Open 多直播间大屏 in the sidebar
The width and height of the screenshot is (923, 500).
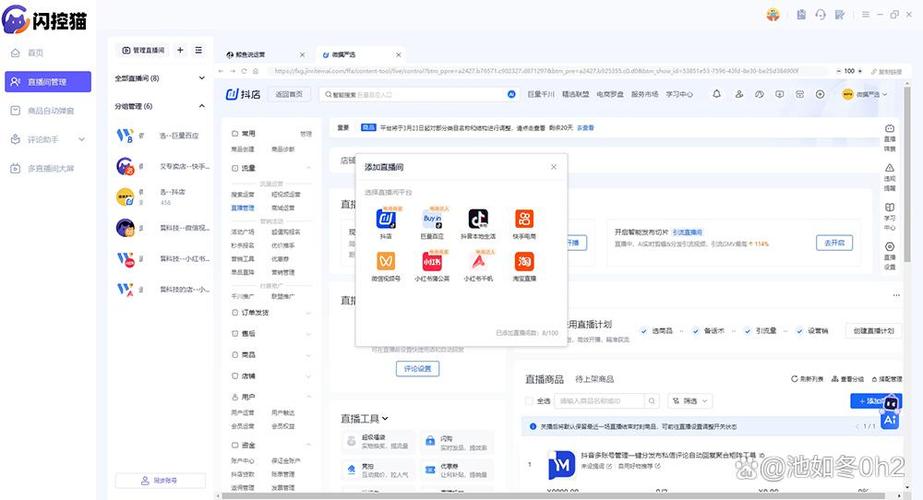[42, 168]
